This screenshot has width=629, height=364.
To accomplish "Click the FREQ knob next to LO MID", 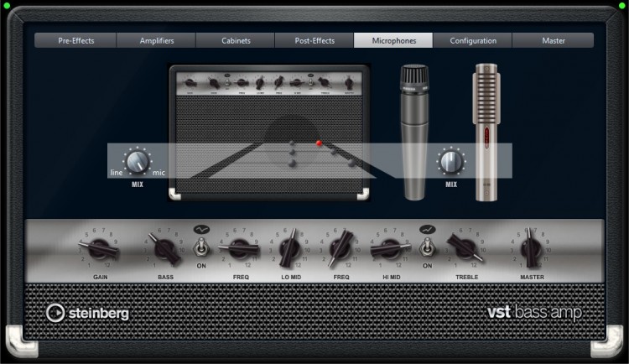I will pos(240,248).
